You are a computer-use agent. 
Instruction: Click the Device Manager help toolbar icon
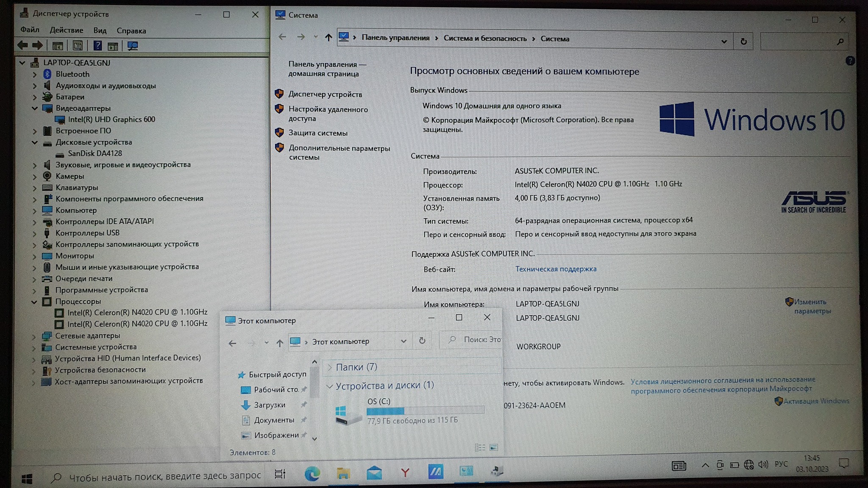pos(97,46)
